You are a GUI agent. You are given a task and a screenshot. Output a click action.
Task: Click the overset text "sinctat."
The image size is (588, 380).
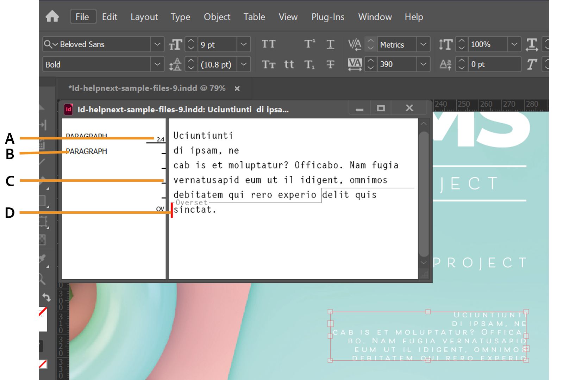[x=195, y=210]
